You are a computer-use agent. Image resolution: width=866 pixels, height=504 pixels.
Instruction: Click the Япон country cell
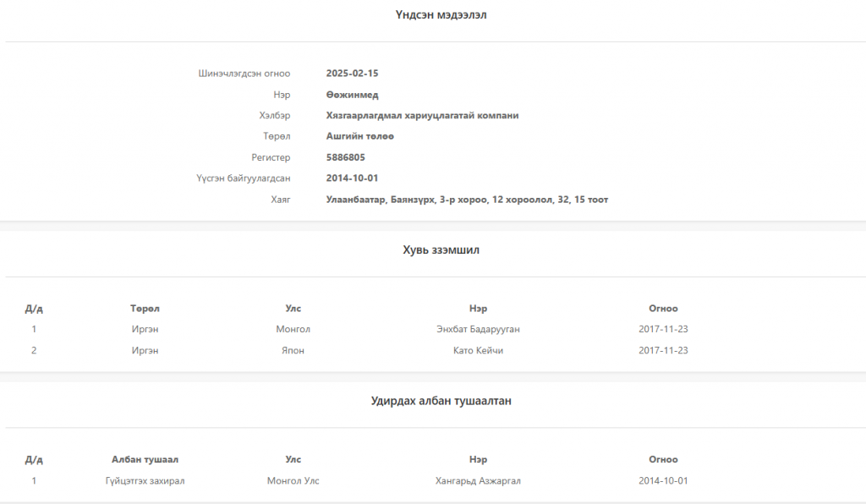(293, 351)
